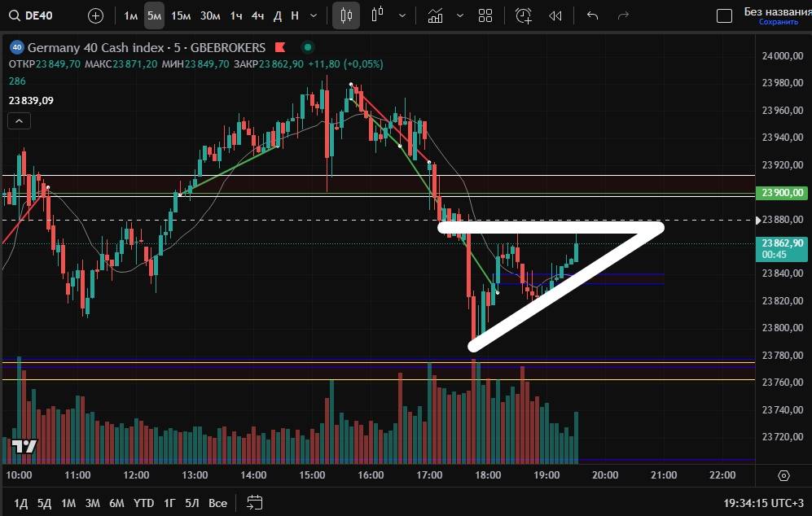Toggle the 1ч hourly timeframe
Image resolution: width=812 pixels, height=516 pixels.
point(236,15)
